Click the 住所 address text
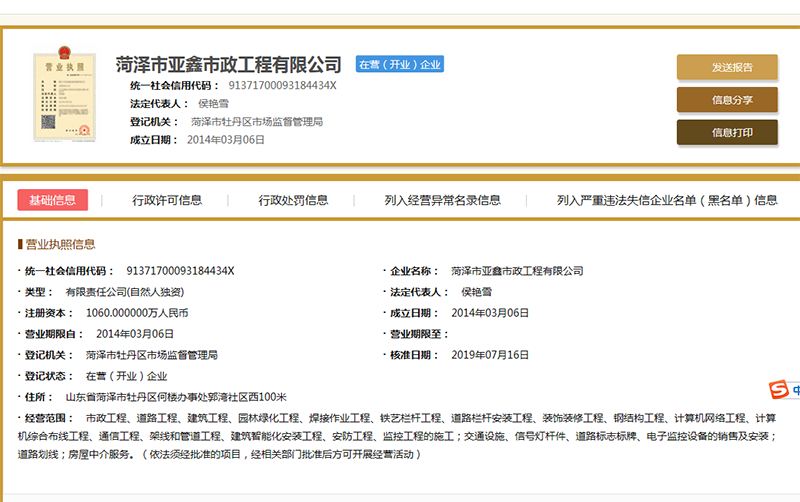 tap(176, 397)
